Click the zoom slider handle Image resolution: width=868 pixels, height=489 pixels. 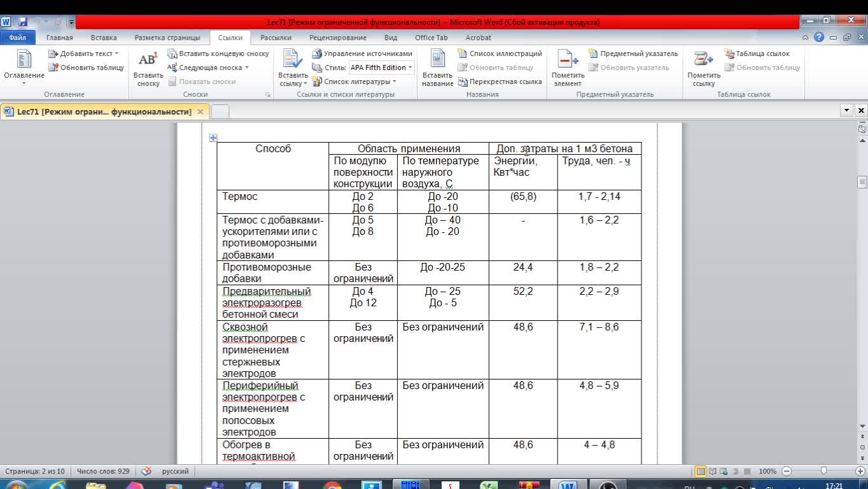[x=823, y=471]
